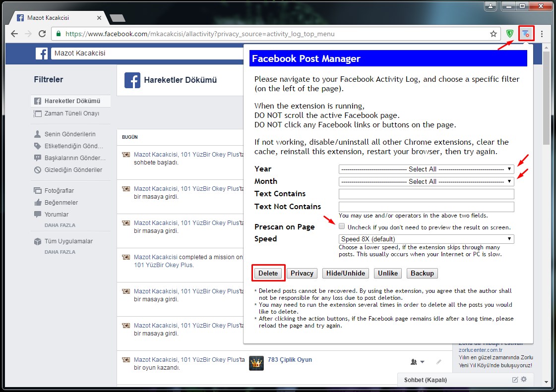This screenshot has width=556, height=392.
Task: Toggle the Prescan on Page checkbox
Action: pos(342,226)
